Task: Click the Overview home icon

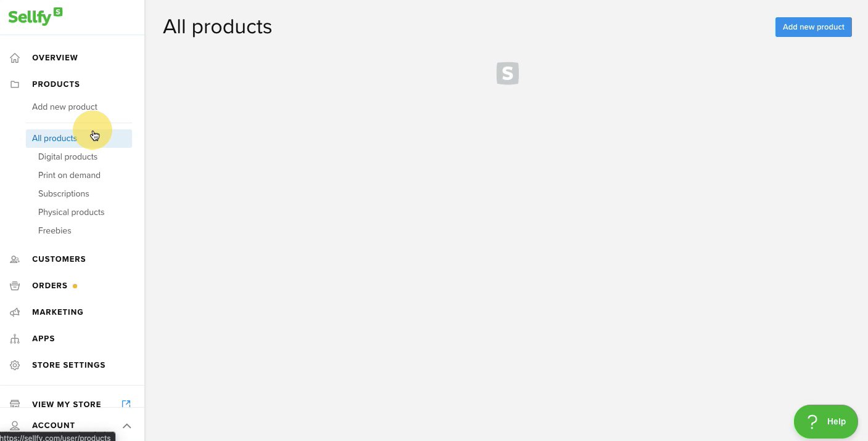Action: coord(15,58)
